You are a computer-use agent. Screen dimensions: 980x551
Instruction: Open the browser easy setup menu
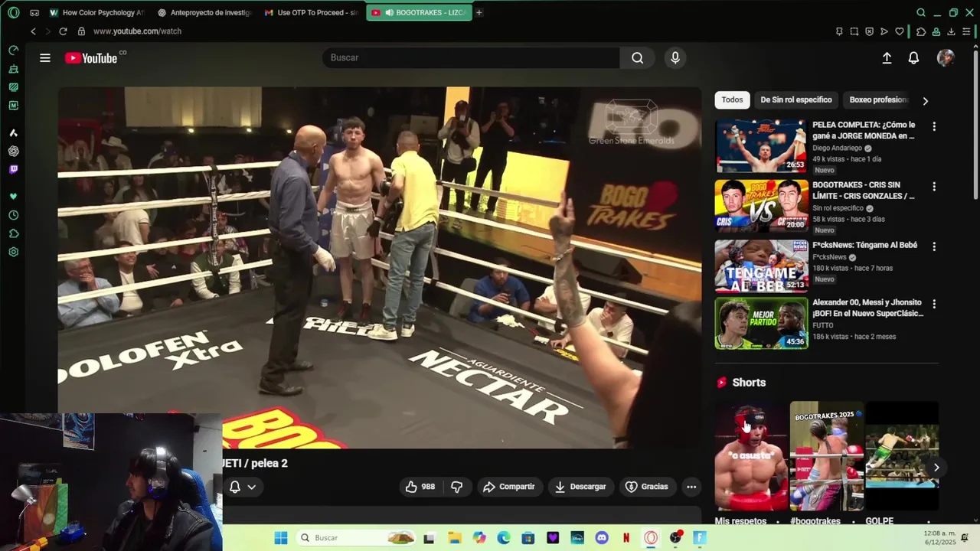967,31
